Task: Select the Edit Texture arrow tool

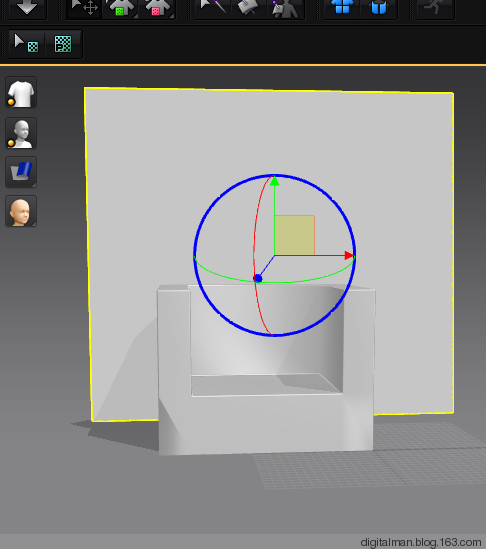Action: coord(27,44)
